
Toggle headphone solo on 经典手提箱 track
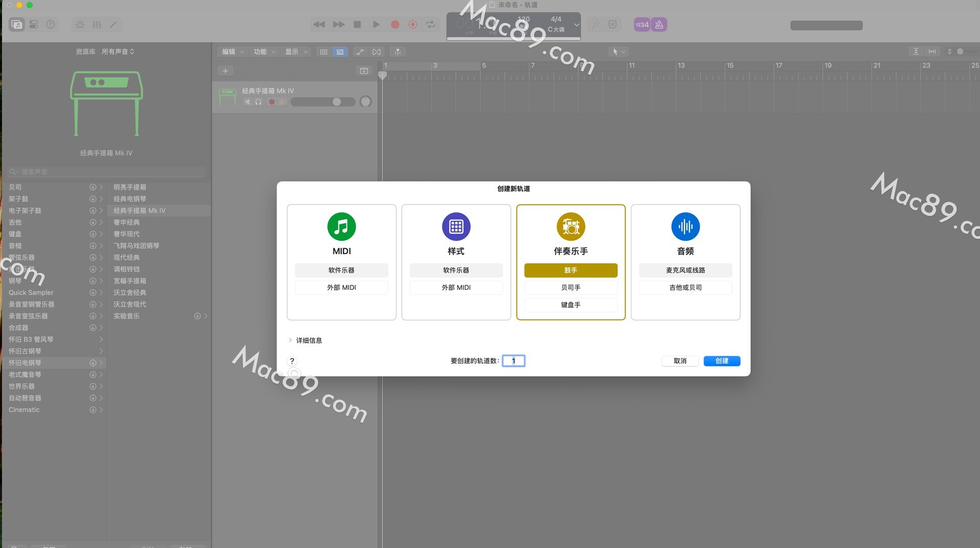[259, 102]
